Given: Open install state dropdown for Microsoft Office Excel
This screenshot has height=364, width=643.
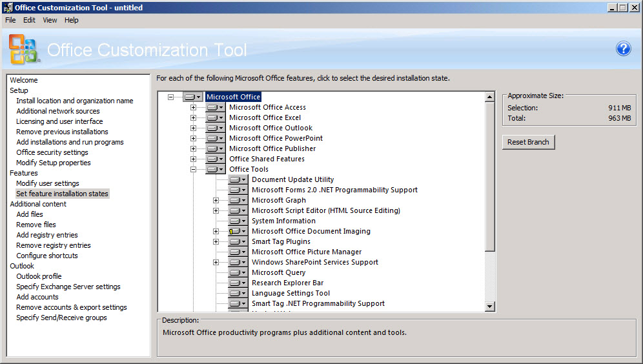Looking at the screenshot, I should point(215,117).
